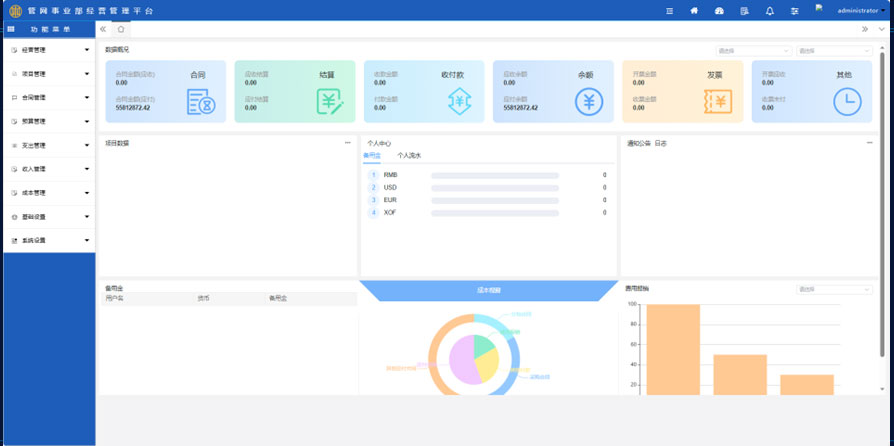Expand the 经营管理 sidebar menu
Screen dimensions: 894x446
49,49
